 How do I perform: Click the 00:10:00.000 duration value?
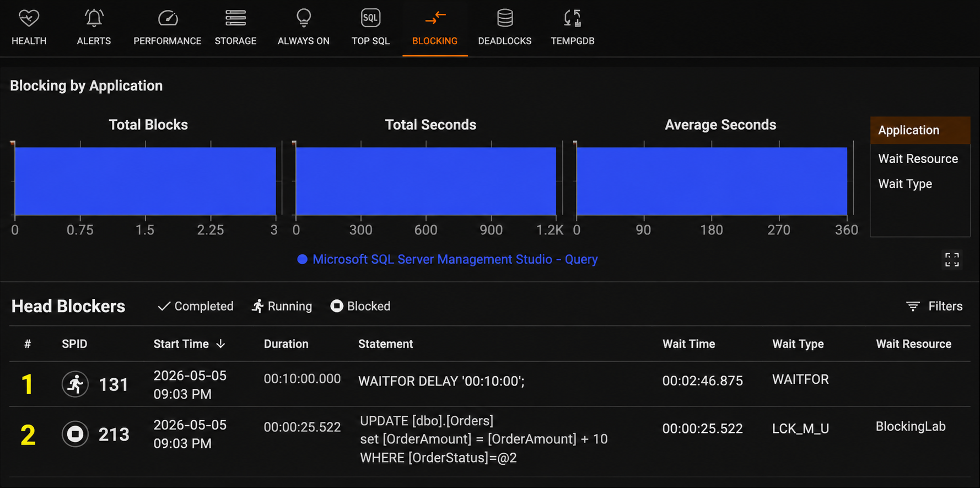pos(302,379)
